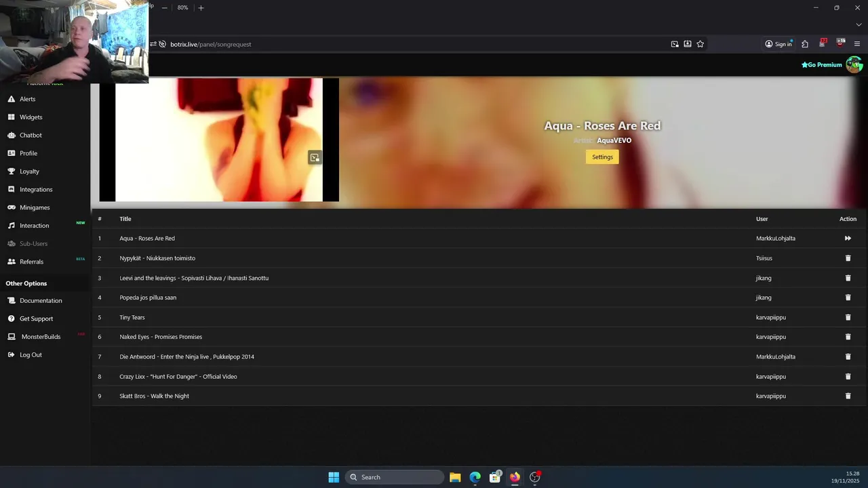Open Get Support in sidebar

pos(36,319)
